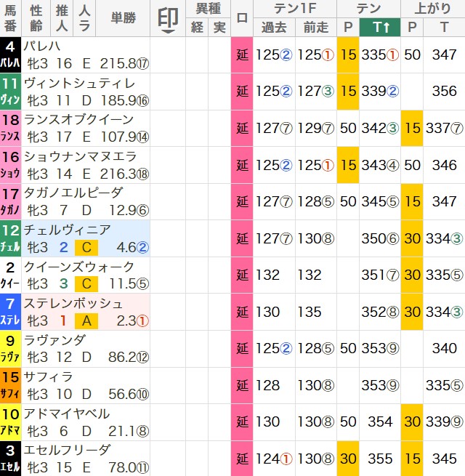Select horse number 16 ショウ badge
Screen dimensions: 465x476
[11, 165]
